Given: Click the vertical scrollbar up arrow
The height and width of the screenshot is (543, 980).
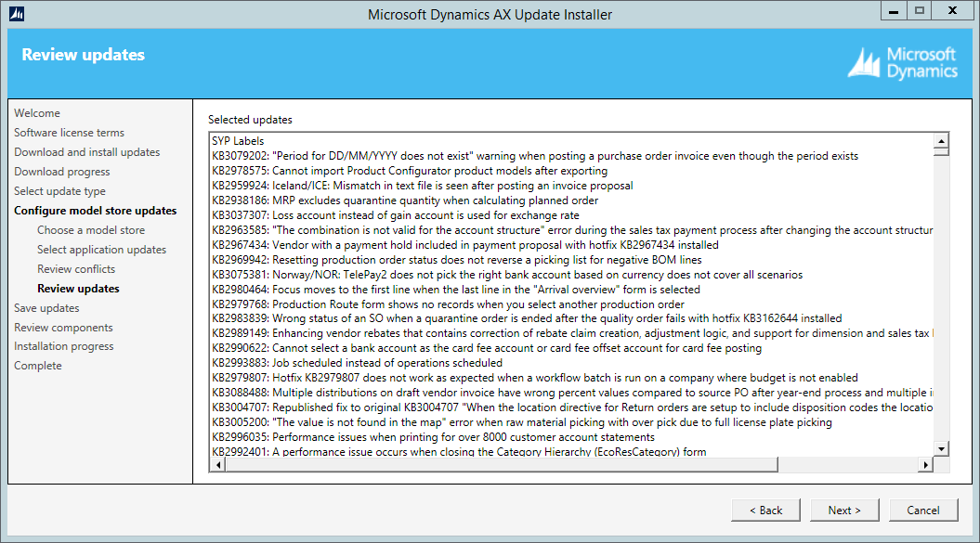Looking at the screenshot, I should (941, 140).
